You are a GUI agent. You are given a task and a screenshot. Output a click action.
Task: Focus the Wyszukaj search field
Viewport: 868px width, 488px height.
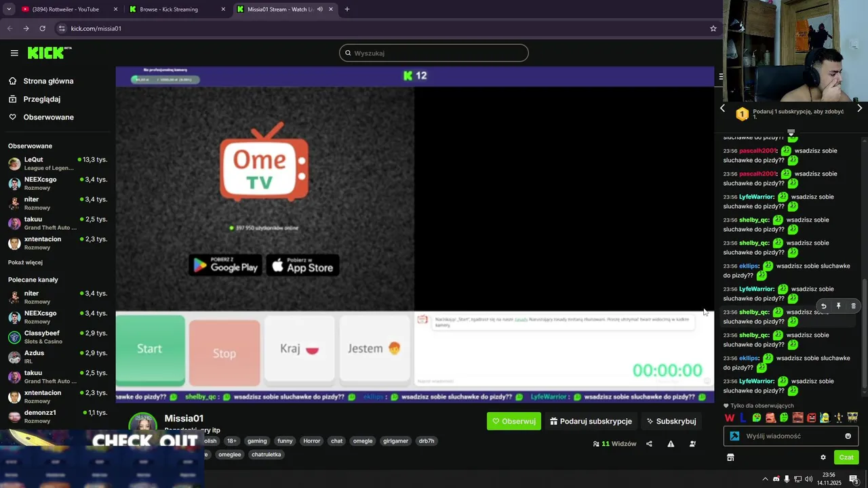click(x=434, y=53)
